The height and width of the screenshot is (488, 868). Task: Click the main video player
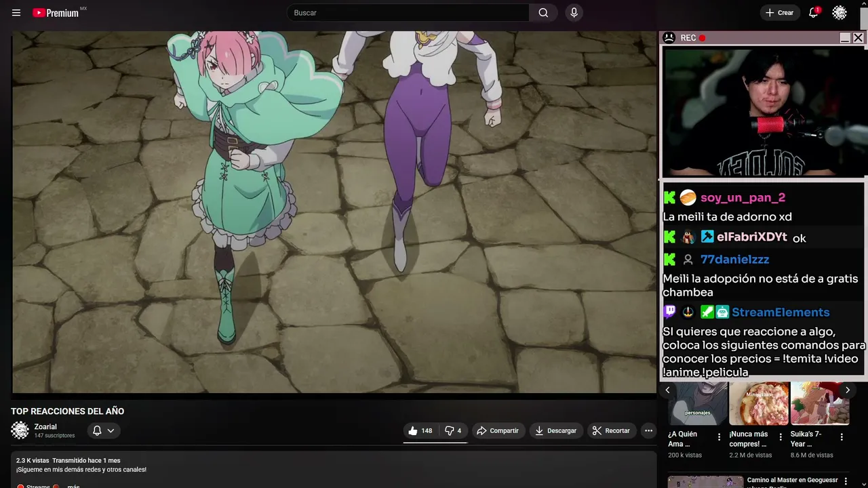tap(334, 212)
